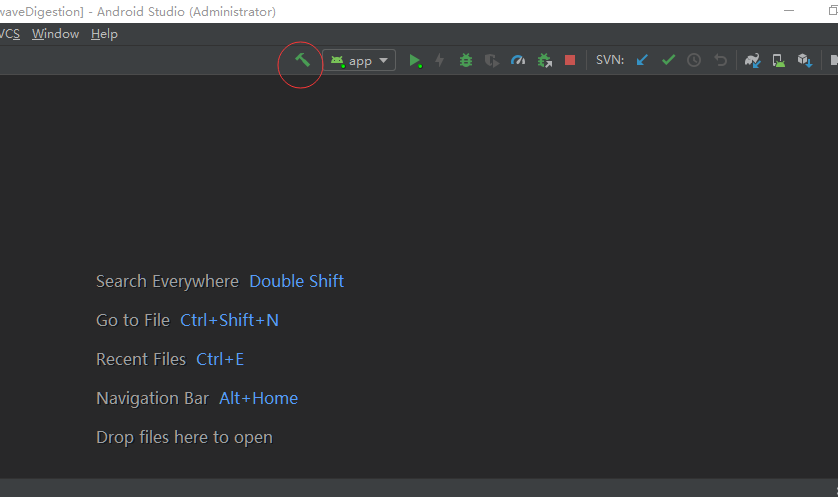Click the Recent Files label
The width and height of the screenshot is (838, 497).
pos(141,359)
